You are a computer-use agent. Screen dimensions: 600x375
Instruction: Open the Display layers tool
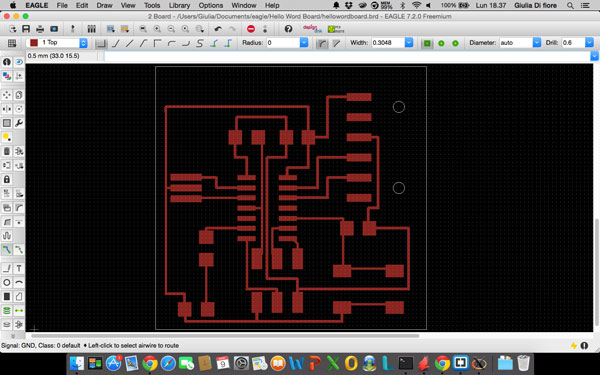point(7,76)
